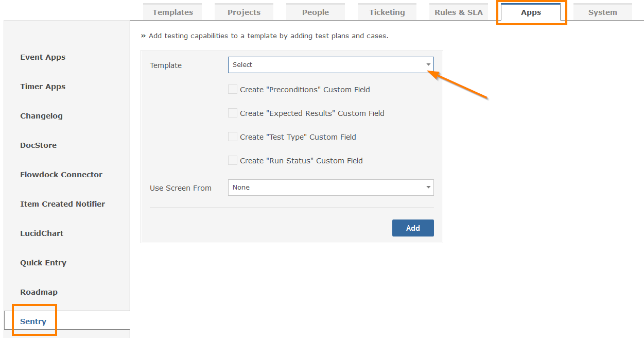The image size is (644, 338).
Task: Open the Use Screen From dropdown
Action: [x=330, y=188]
